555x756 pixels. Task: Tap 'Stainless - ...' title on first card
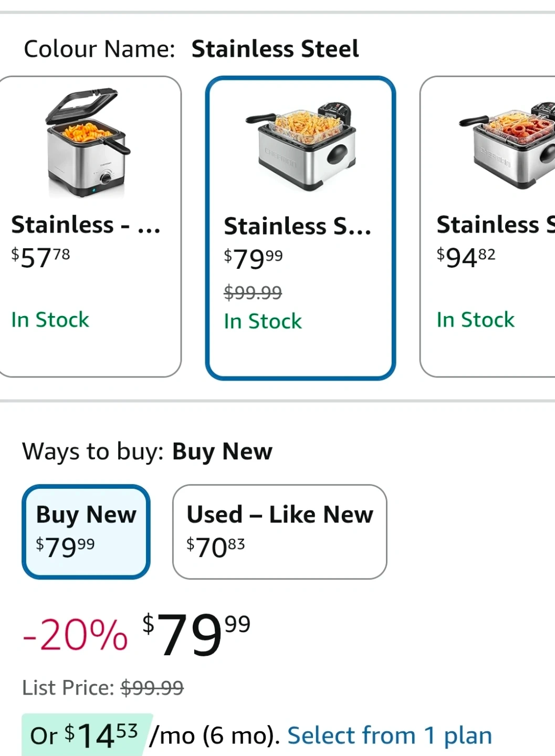[86, 225]
